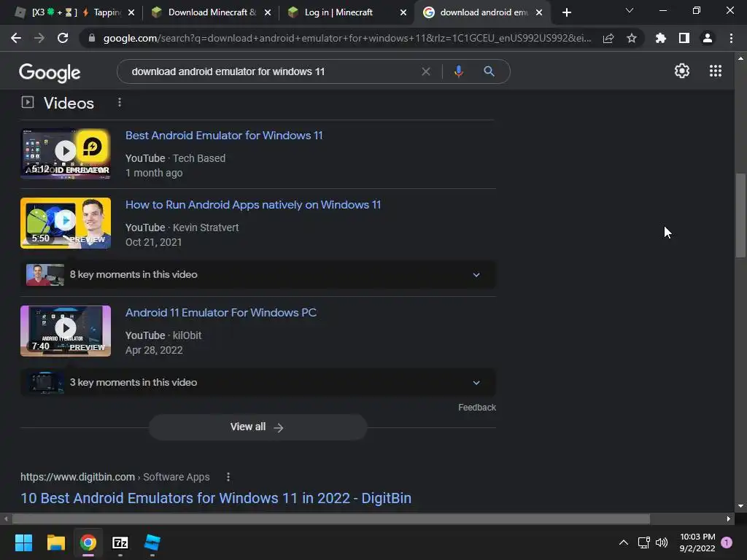Open the network icon in the tray
747x560 pixels.
click(643, 542)
